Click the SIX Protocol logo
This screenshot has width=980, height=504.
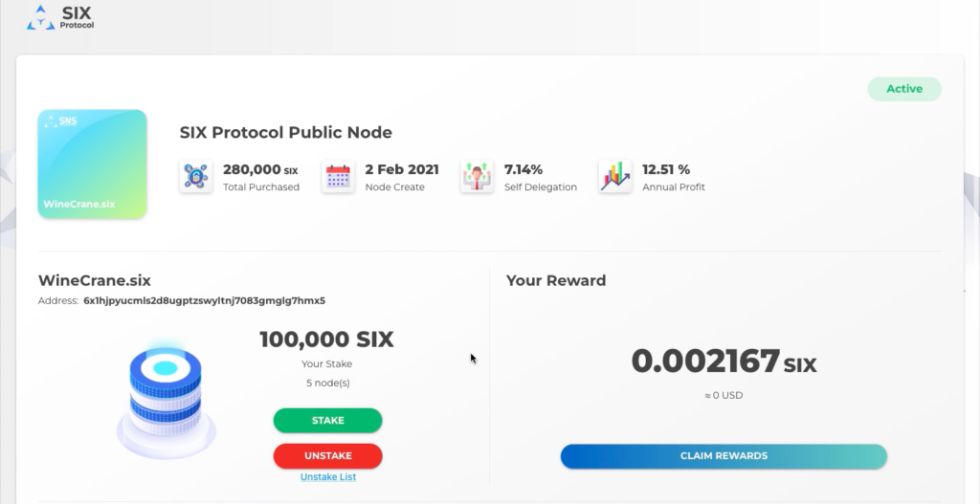62,16
